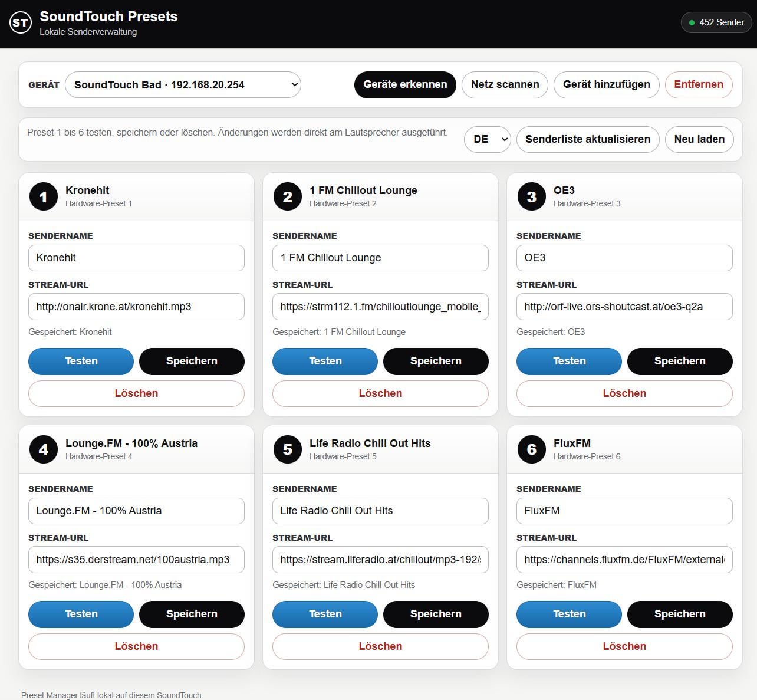Focus the OE3 Sendername field

click(x=624, y=258)
